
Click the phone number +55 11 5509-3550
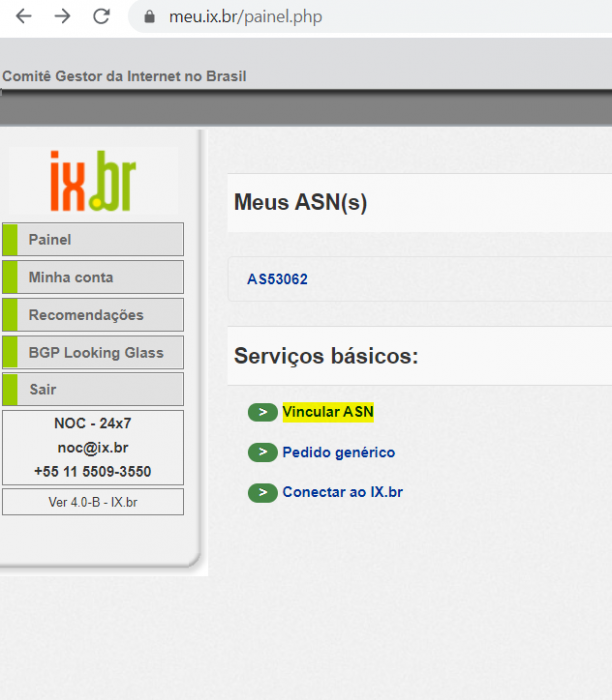(x=93, y=472)
